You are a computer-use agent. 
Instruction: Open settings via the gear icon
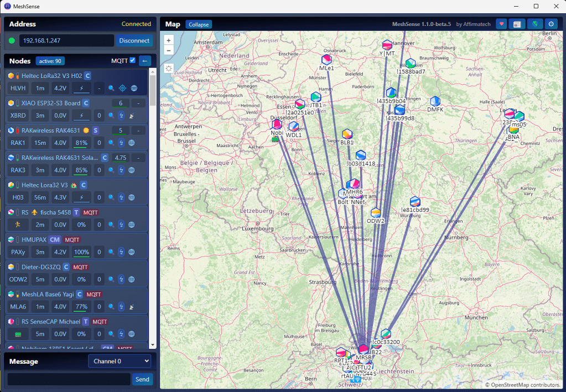click(x=551, y=24)
